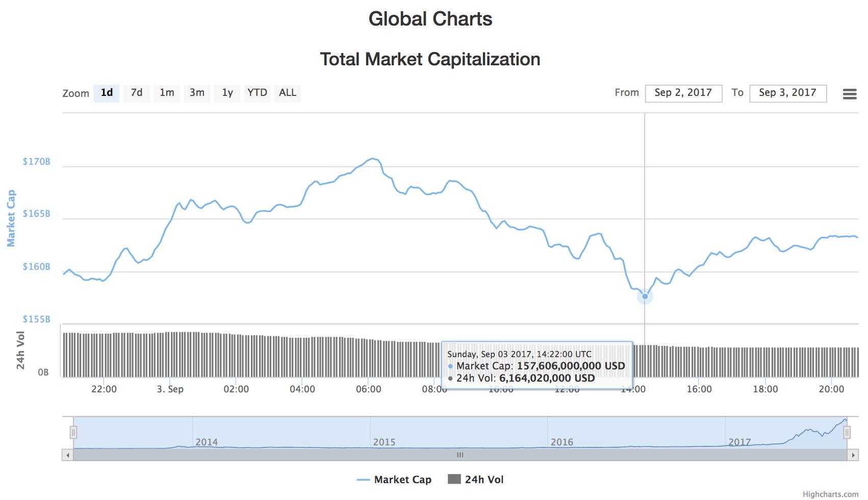Open the chart context menu hamburger icon
Image resolution: width=868 pixels, height=500 pixels.
tap(849, 94)
